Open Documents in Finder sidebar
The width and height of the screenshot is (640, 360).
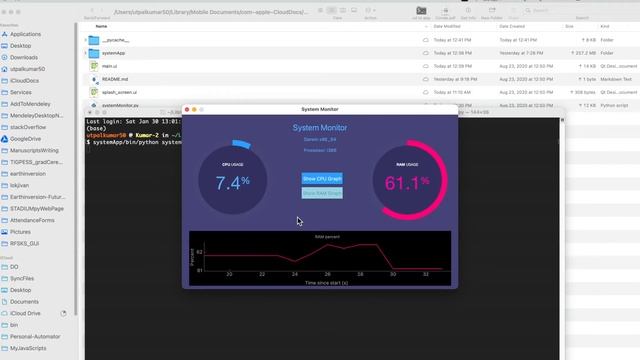point(24,302)
